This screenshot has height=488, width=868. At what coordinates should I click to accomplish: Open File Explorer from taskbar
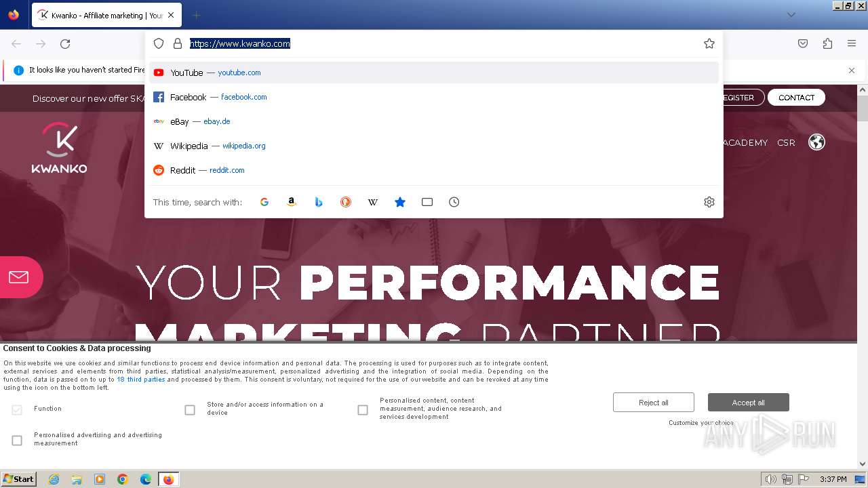click(x=77, y=479)
